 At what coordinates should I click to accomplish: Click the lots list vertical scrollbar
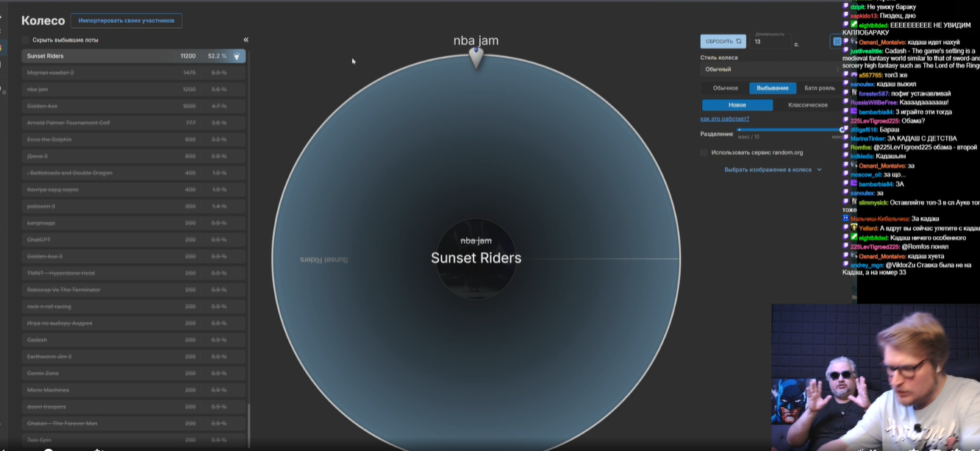248,427
